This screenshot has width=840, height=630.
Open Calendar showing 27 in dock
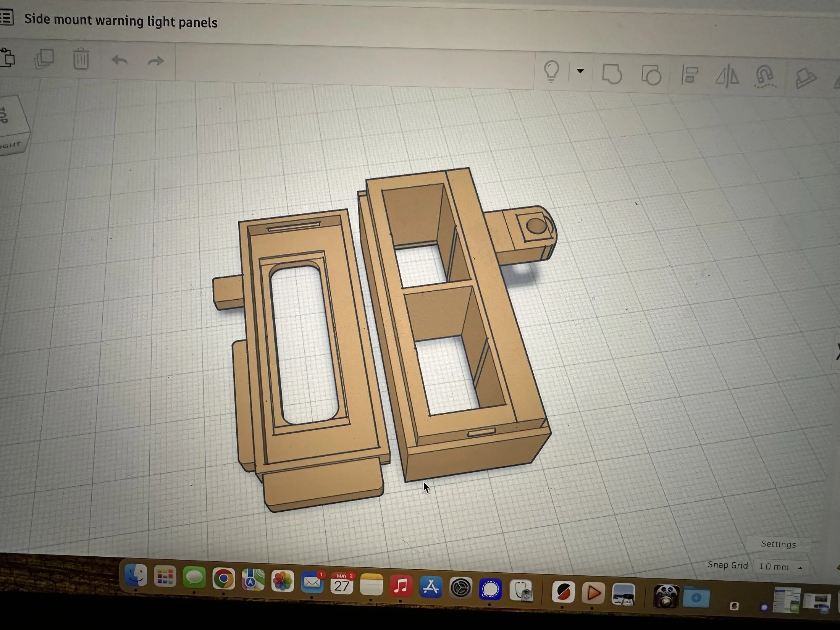coord(342,583)
